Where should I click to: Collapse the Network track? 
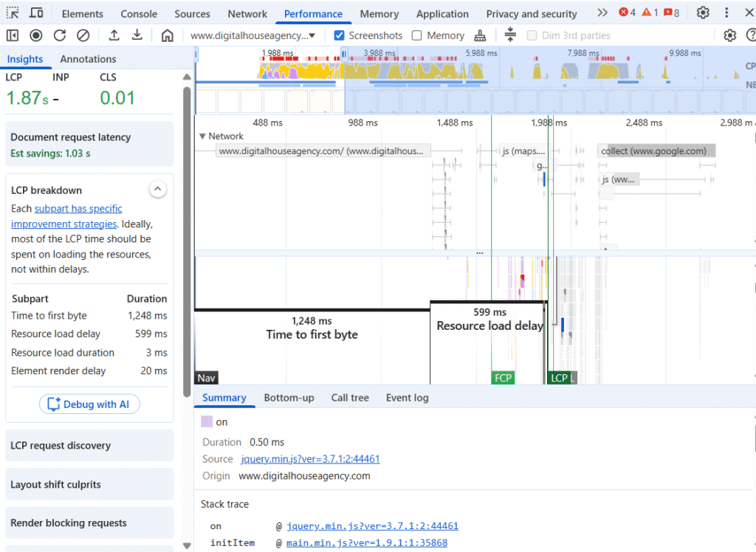[203, 137]
